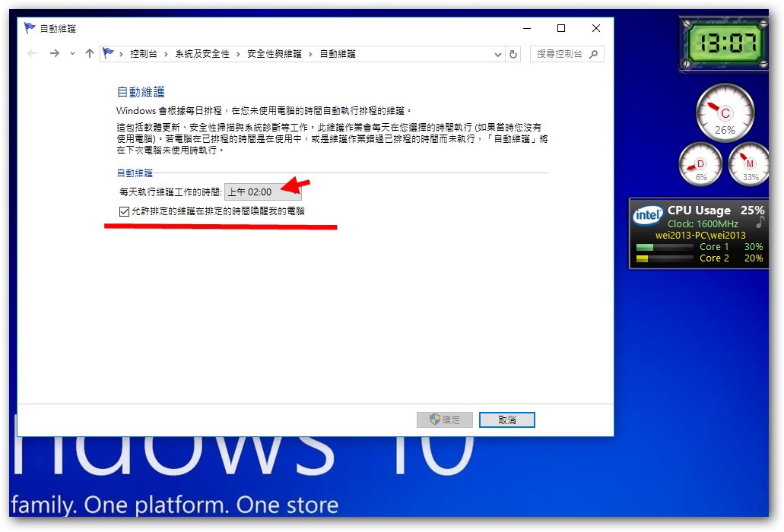The image size is (784, 532).
Task: Click the D drive gauge gadget
Action: tap(700, 164)
